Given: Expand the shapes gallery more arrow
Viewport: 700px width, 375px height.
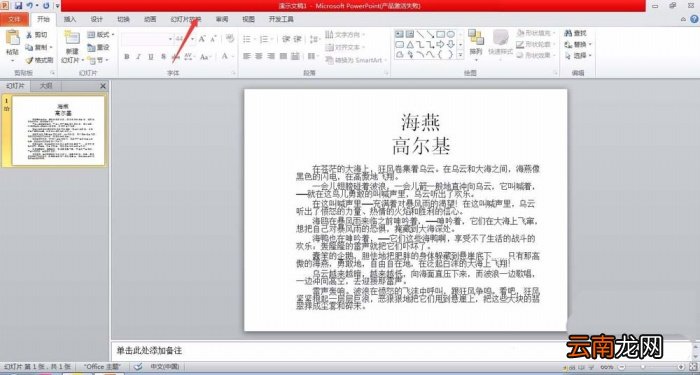Looking at the screenshot, I should point(460,55).
